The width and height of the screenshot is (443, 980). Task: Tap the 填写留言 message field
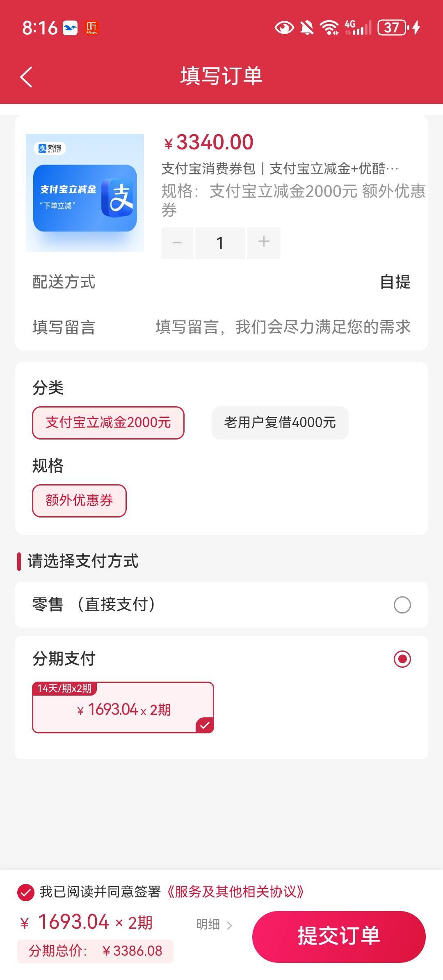click(283, 327)
